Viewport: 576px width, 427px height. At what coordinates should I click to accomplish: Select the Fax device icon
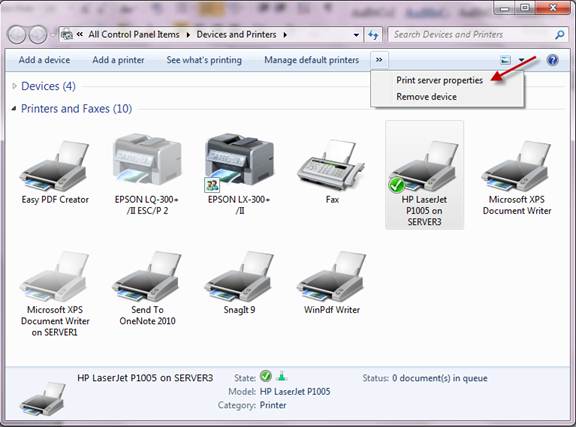(x=332, y=172)
